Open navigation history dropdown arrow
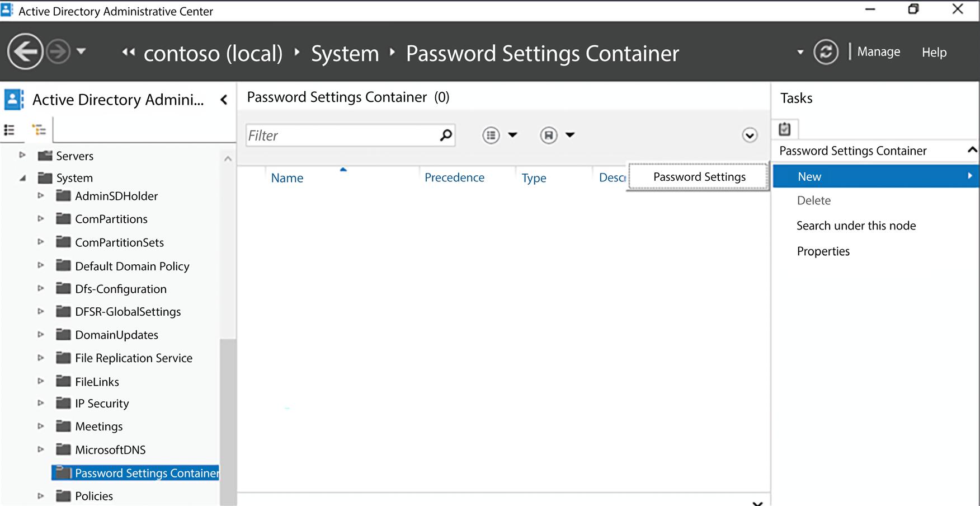980x506 pixels. coord(81,51)
